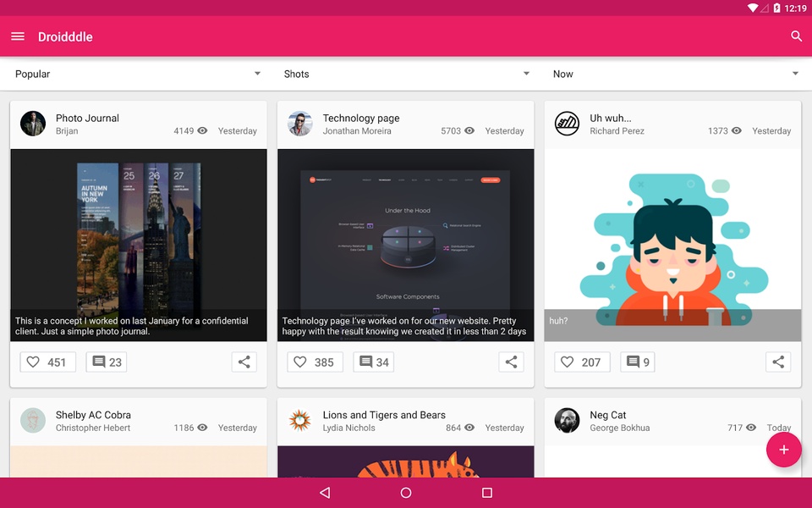Open Christopher Hebert's avatar
Image resolution: width=812 pixels, height=508 pixels.
[x=33, y=421]
